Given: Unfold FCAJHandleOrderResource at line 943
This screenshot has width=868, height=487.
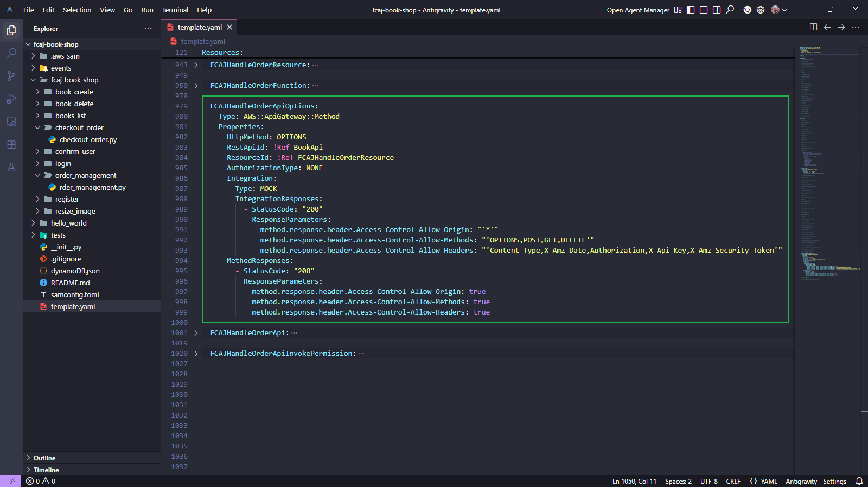Looking at the screenshot, I should click(x=196, y=65).
